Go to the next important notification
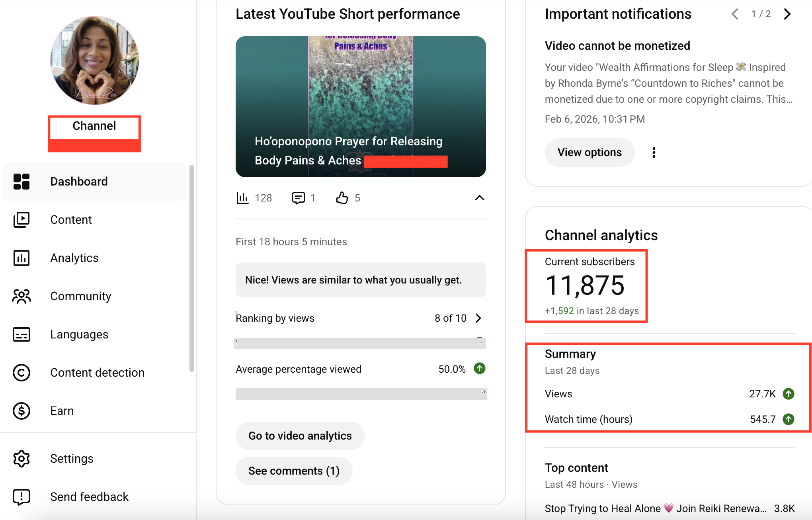 tap(787, 14)
